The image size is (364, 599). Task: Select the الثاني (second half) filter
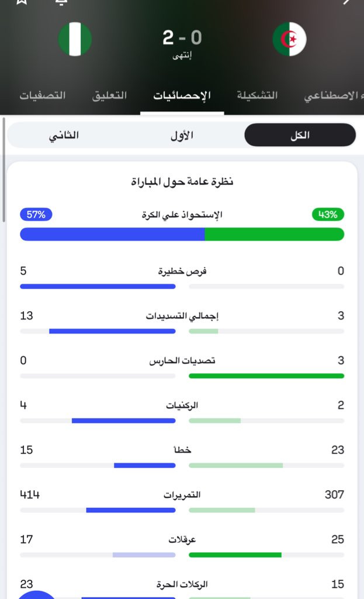pos(64,135)
